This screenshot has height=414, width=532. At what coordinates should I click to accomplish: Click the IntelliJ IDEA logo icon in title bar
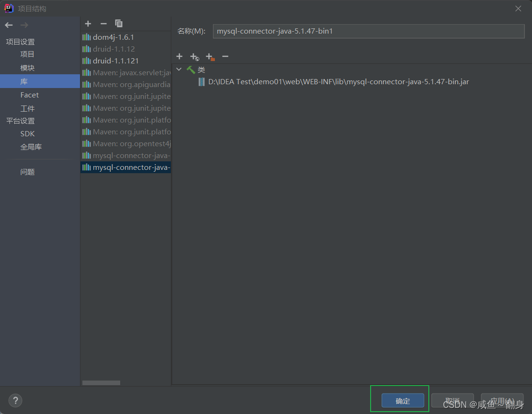(x=9, y=8)
